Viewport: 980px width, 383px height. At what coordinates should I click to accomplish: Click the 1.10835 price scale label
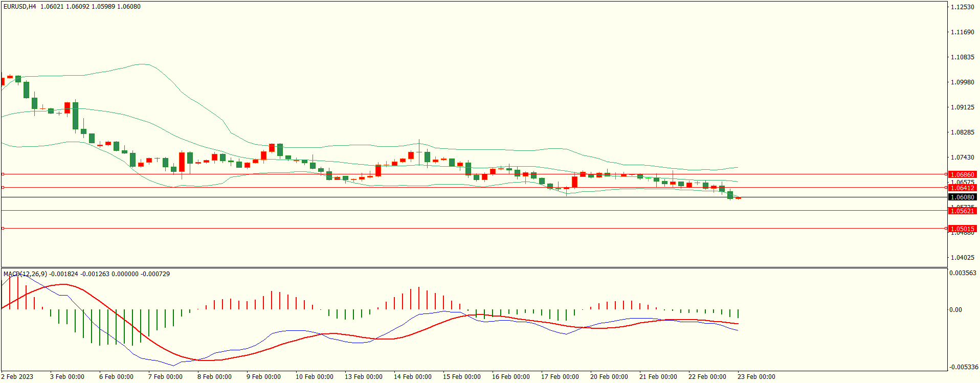(962, 57)
